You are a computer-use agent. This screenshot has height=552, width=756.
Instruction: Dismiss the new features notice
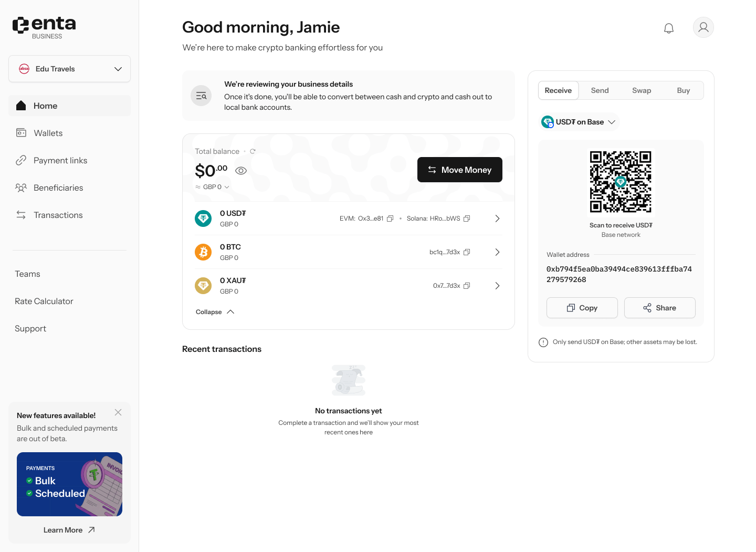point(118,412)
